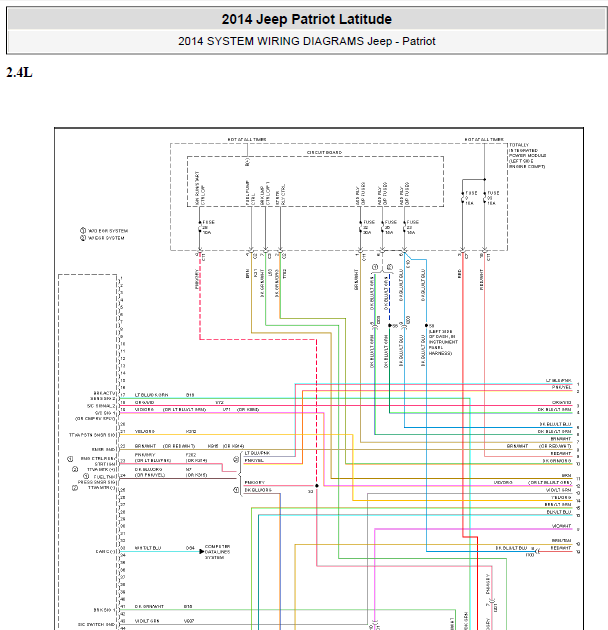Click 'DK BLU/LT BLU' label at right-side row 5
608x630 pixels.
pos(555,424)
